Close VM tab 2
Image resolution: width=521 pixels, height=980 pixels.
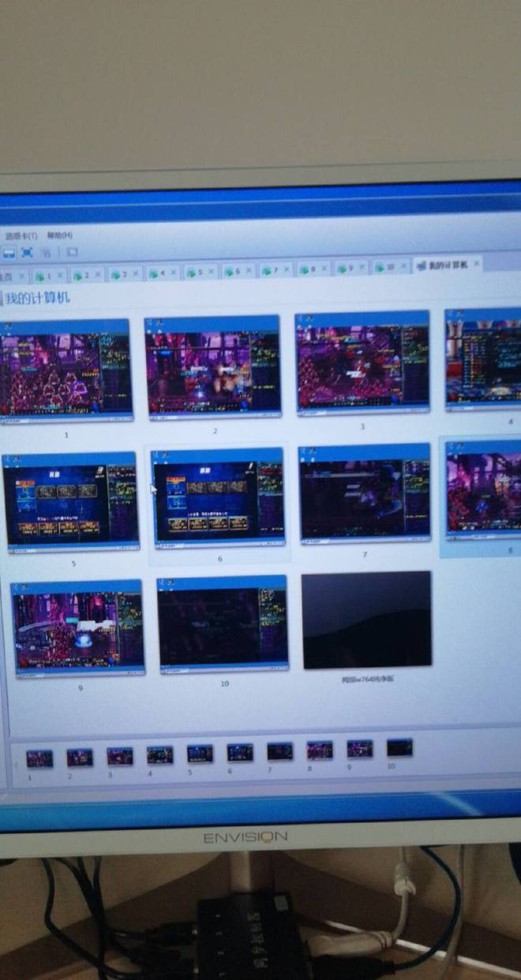98,275
